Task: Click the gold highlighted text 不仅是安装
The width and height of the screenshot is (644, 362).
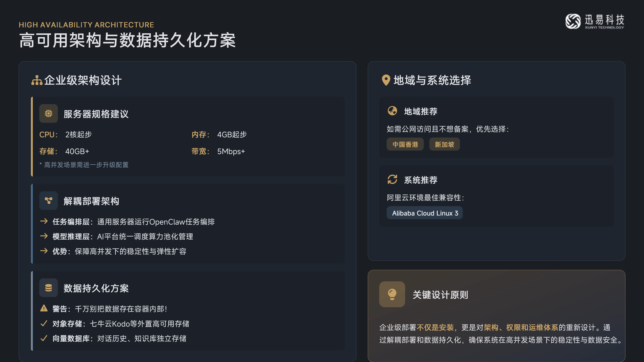Action: pos(435,327)
